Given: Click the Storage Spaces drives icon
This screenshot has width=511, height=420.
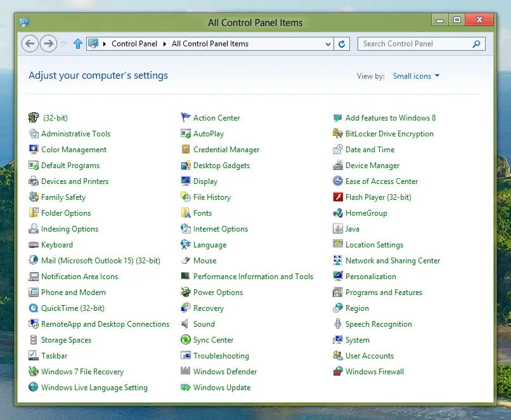Looking at the screenshot, I should 33,340.
